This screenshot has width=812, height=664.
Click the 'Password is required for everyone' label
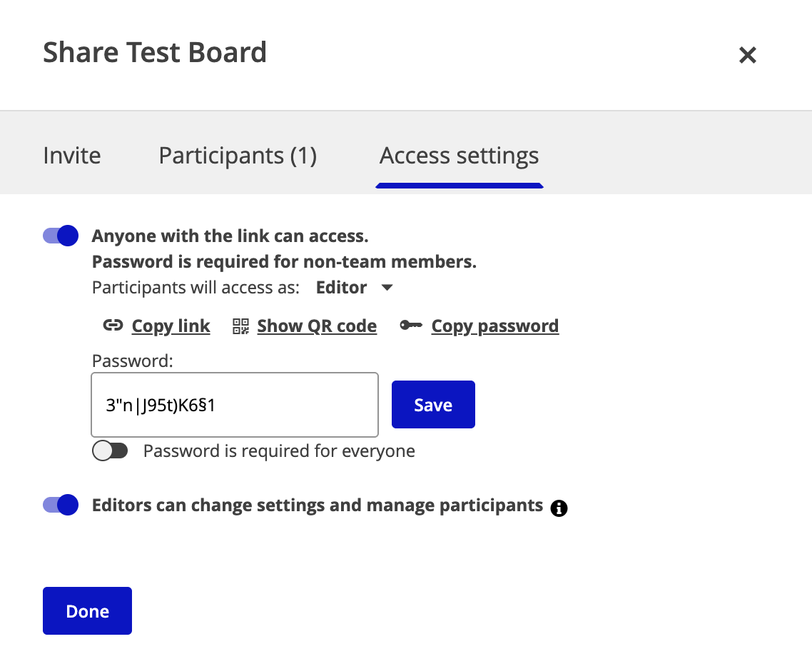pos(279,451)
